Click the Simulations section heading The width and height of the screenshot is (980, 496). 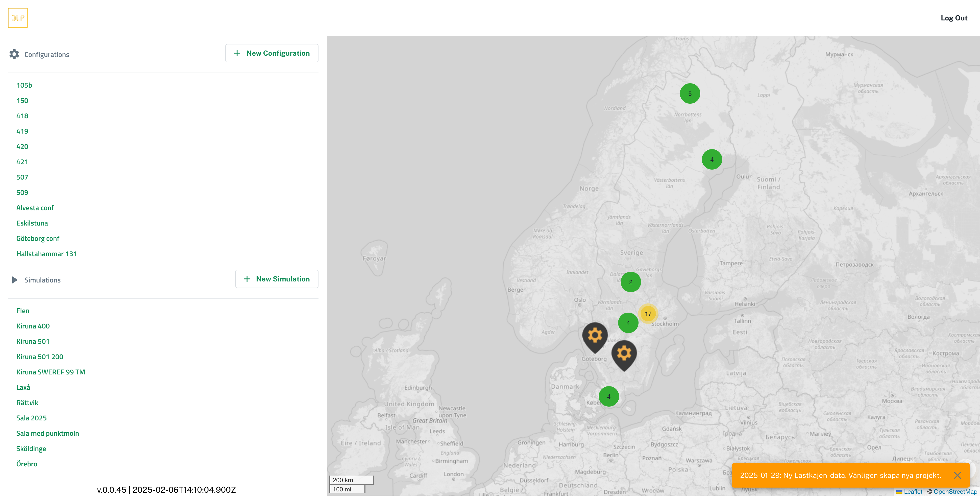(x=42, y=280)
